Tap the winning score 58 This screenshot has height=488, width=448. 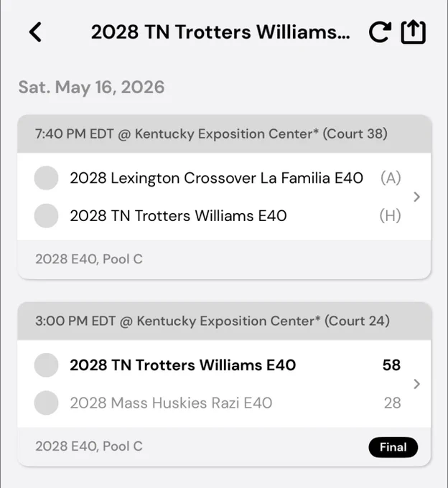click(x=391, y=365)
